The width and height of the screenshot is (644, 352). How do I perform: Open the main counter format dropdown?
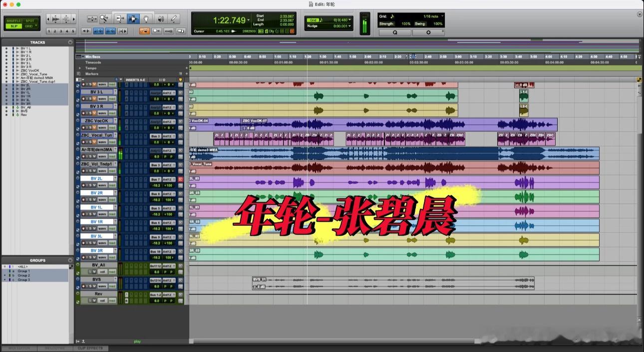(249, 20)
